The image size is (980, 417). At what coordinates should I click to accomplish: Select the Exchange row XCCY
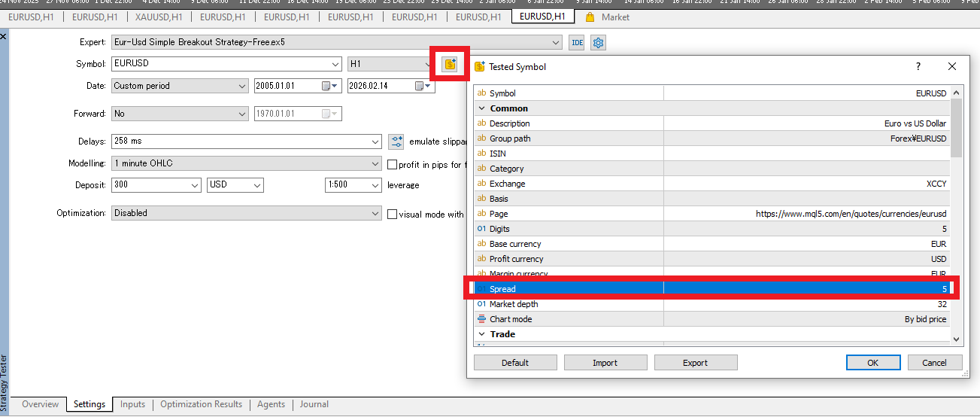711,184
